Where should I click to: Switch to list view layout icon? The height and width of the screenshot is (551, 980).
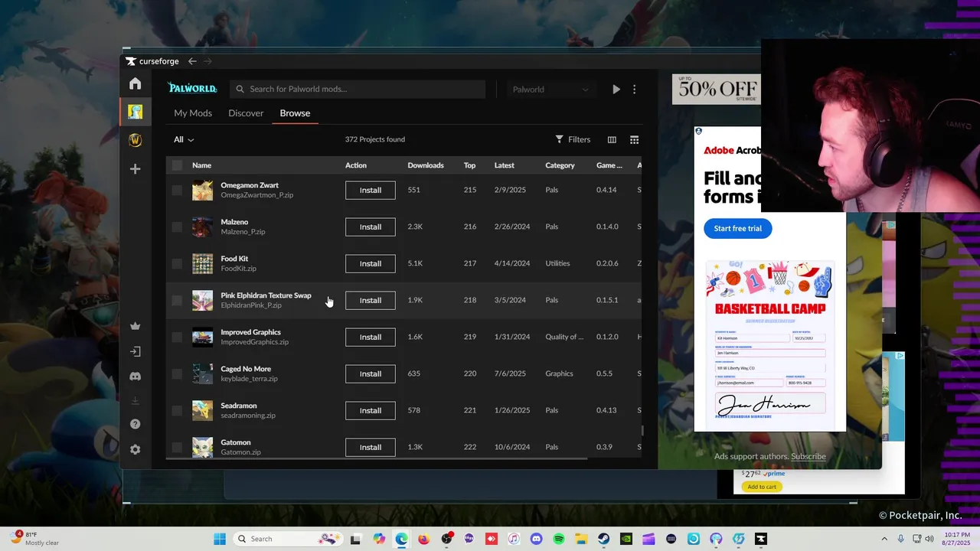pos(612,139)
